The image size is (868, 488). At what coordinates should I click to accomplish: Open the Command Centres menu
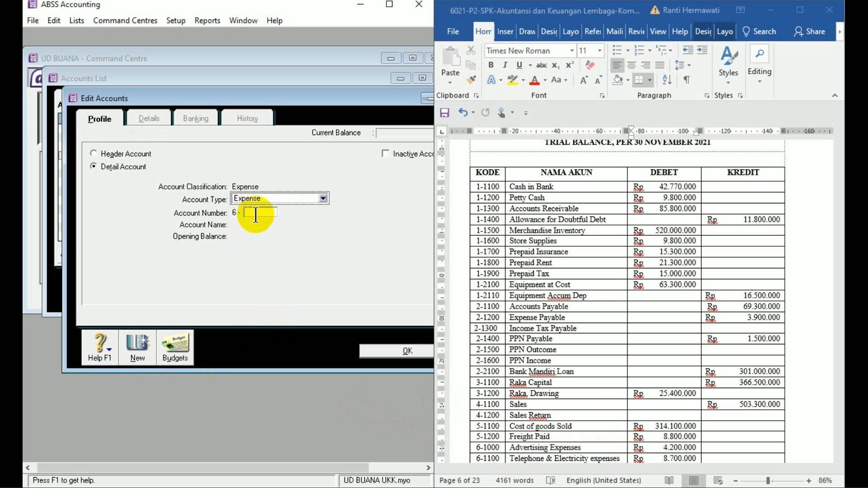click(x=125, y=20)
